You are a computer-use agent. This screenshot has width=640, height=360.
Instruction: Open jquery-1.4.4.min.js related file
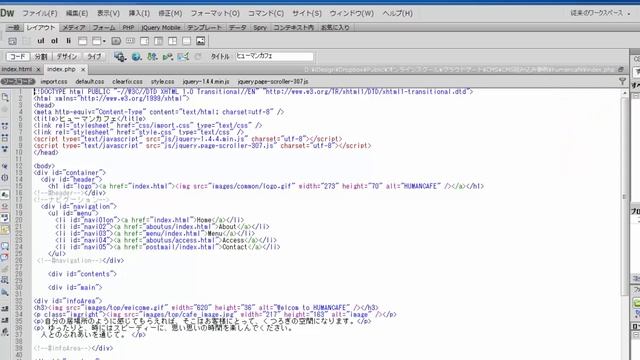tap(206, 82)
